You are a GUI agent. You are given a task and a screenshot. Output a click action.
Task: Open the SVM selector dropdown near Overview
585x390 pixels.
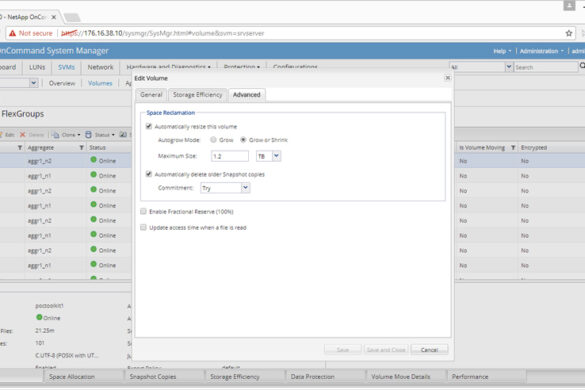tap(34, 82)
